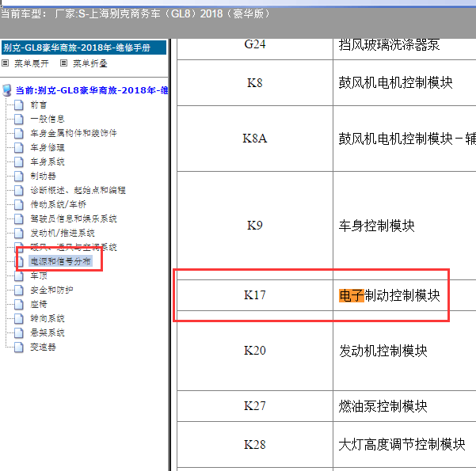Select the 别克-GL8豪华商旅-2018年-维修手册 panel header
The width and height of the screenshot is (476, 471).
pos(83,47)
